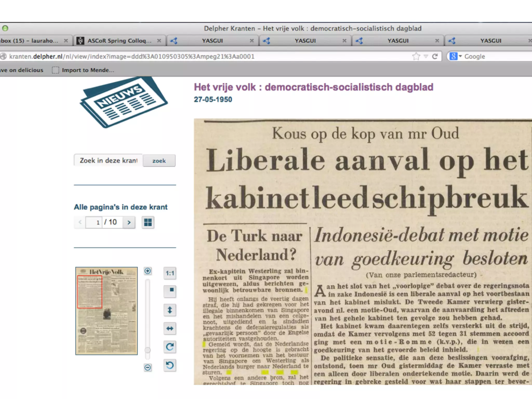Click the Het Vrije Volk page thumbnail

click(x=107, y=311)
